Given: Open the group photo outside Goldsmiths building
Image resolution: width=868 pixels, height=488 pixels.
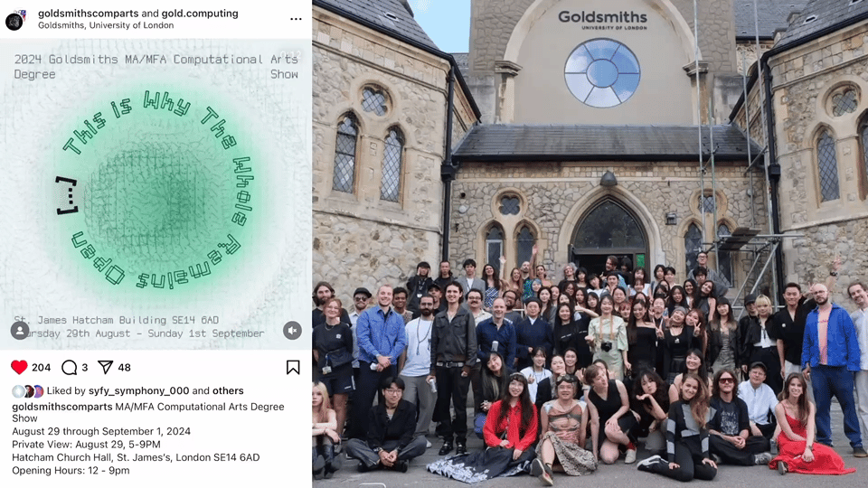Looking at the screenshot, I should (x=590, y=244).
